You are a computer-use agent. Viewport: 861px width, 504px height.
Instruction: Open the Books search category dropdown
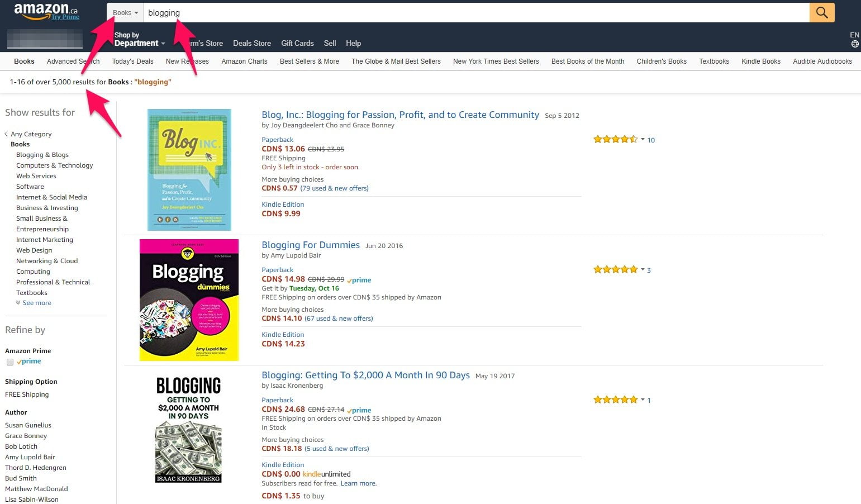[125, 12]
